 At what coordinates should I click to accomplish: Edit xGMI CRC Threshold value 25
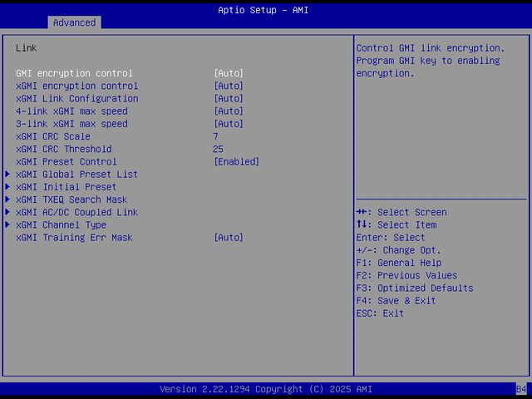click(218, 149)
